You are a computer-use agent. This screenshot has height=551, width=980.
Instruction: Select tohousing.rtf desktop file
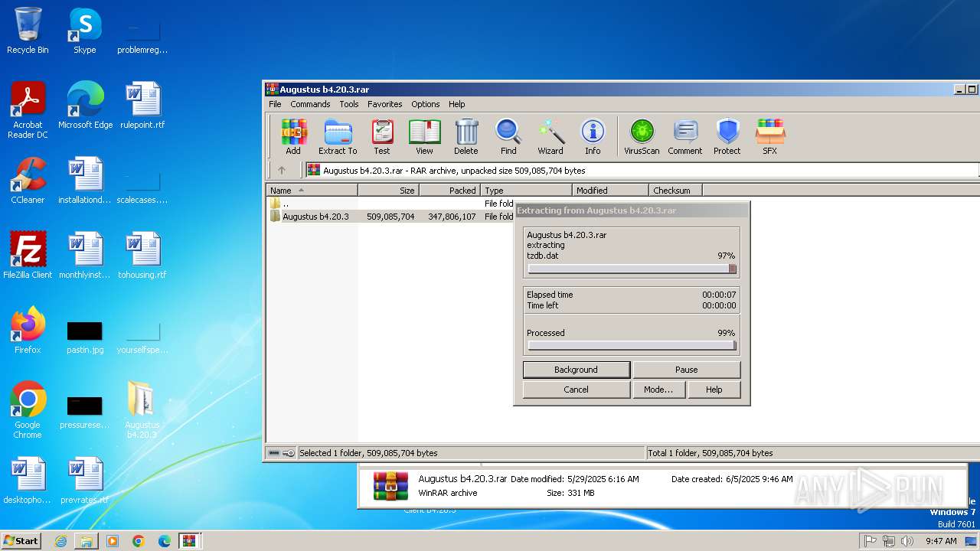[x=142, y=256]
